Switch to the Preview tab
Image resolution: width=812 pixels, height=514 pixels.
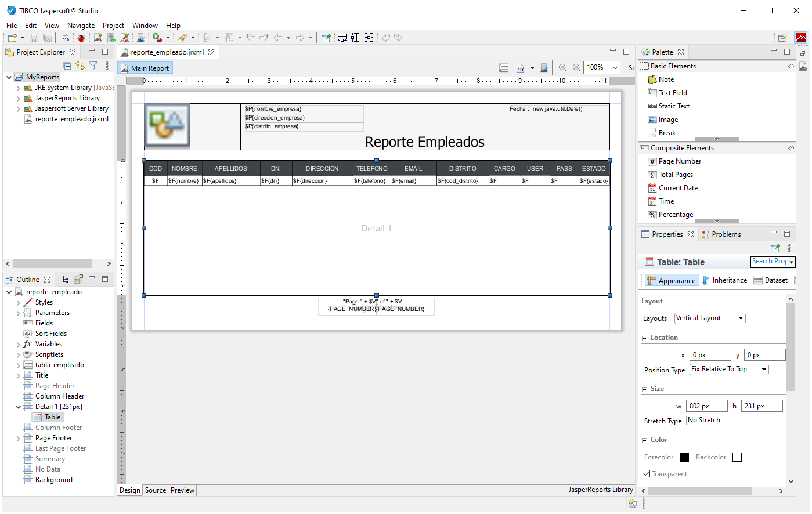pos(182,490)
